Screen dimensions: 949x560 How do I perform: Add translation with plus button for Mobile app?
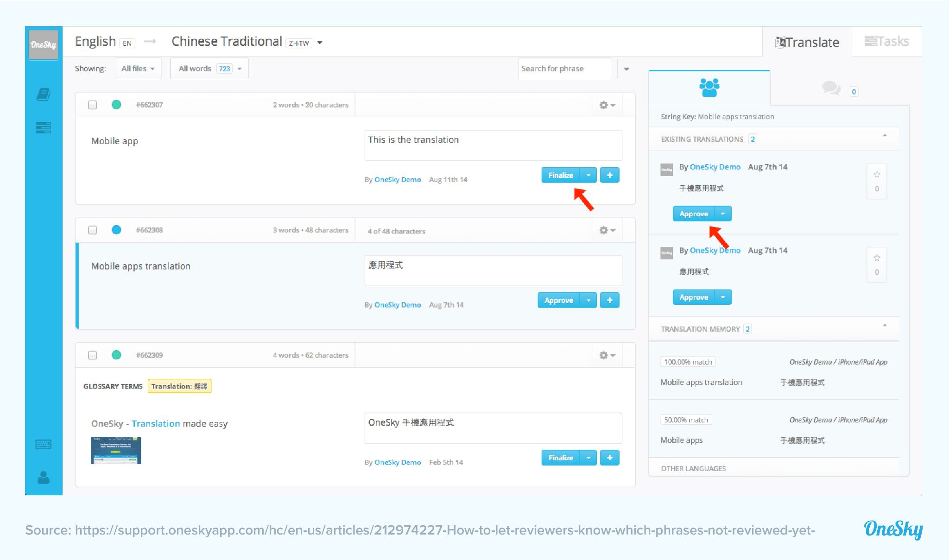pyautogui.click(x=610, y=175)
